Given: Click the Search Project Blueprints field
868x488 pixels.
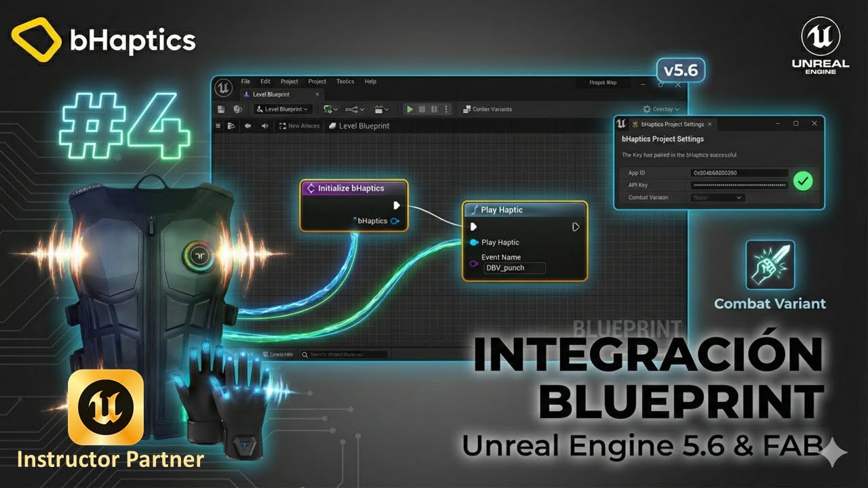Looking at the screenshot, I should (344, 354).
